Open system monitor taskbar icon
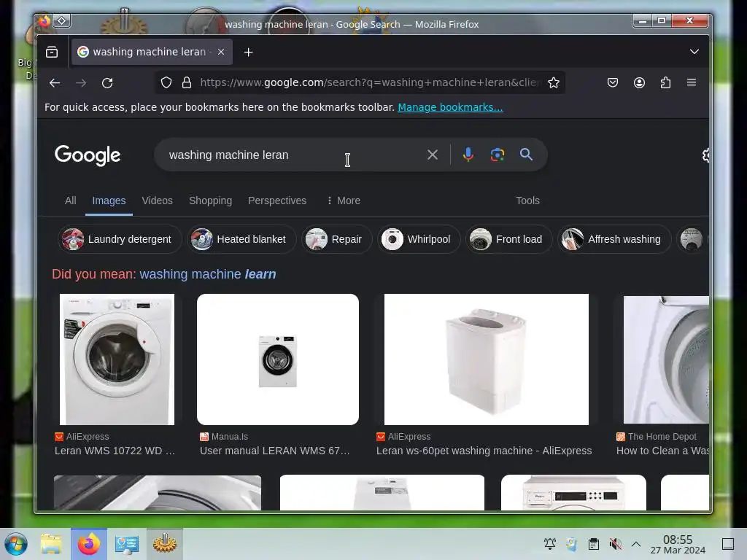Screen dimensions: 747x560 pos(127,544)
